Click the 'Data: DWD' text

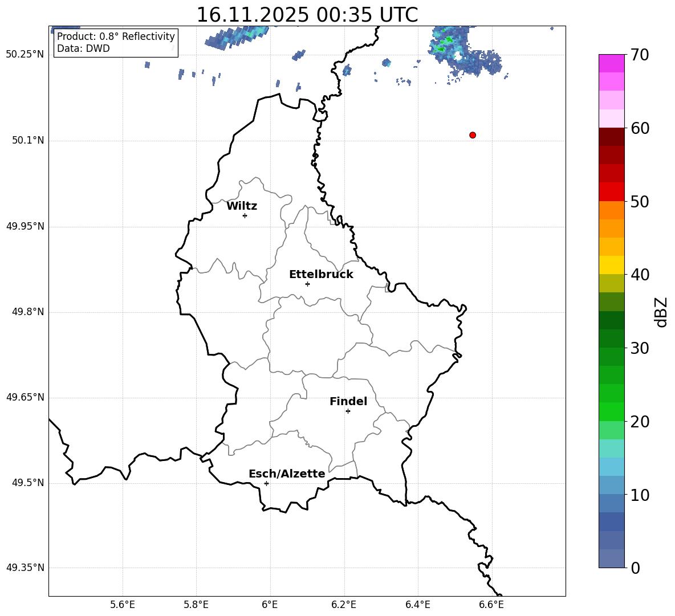tap(83, 48)
